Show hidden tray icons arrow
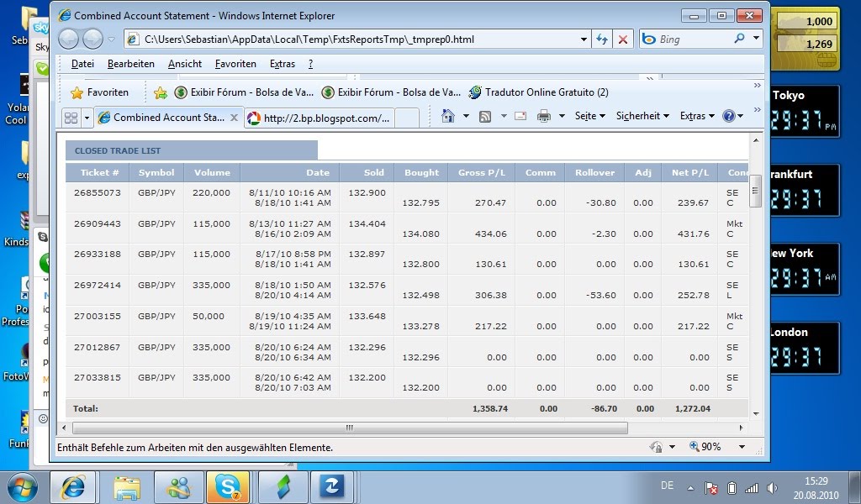 tap(691, 488)
